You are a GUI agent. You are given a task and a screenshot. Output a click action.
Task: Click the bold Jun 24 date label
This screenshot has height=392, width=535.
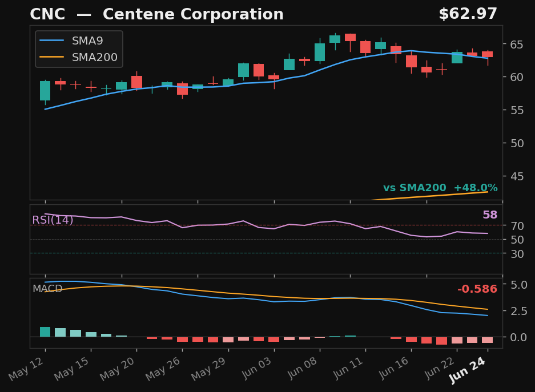click(468, 370)
